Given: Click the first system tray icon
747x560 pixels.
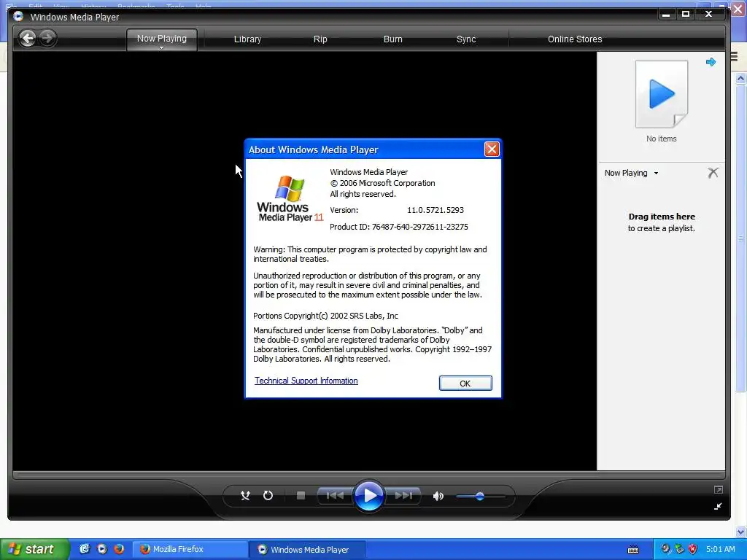Looking at the screenshot, I should tap(665, 549).
